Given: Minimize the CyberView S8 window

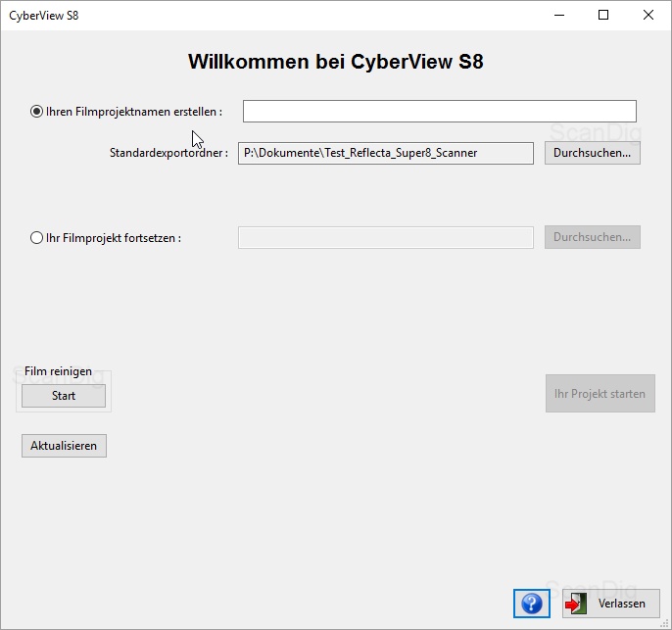Looking at the screenshot, I should point(558,15).
